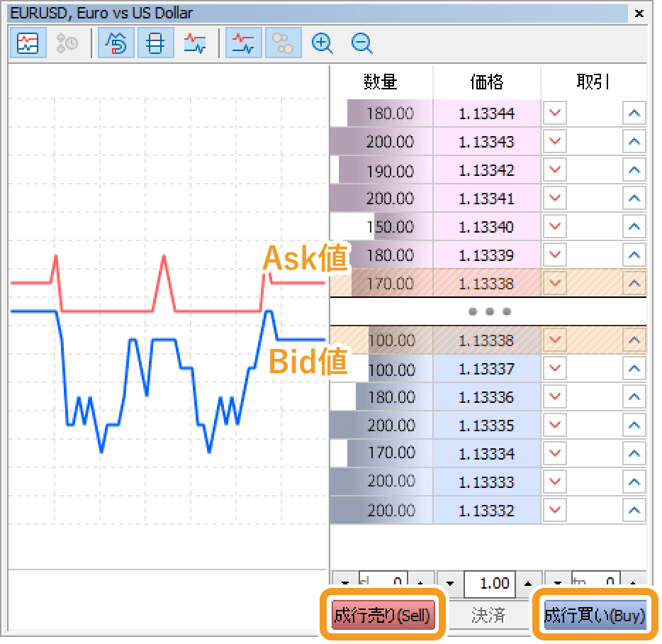Click red sell arrow on 1.13336 row
The width and height of the screenshot is (662, 644).
[555, 396]
